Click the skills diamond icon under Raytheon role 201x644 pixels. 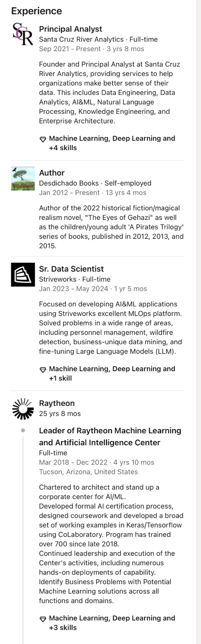[x=43, y=619]
